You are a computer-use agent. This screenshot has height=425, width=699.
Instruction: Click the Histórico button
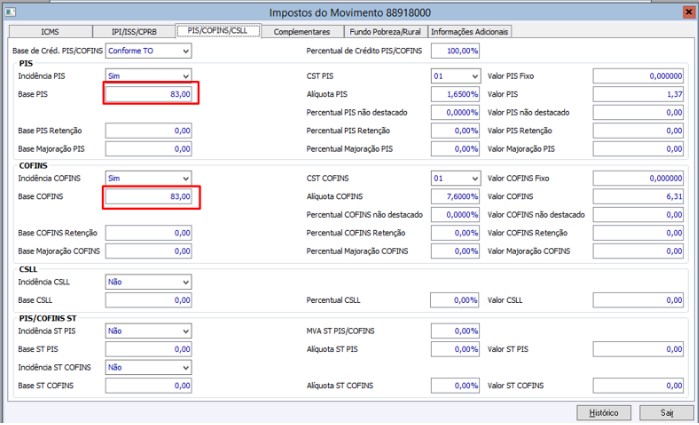(603, 411)
